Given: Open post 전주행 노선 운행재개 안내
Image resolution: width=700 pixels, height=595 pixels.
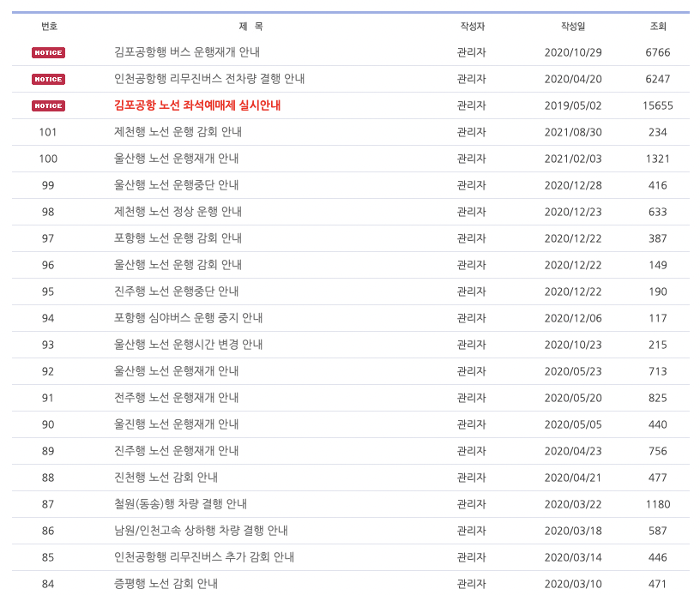Looking at the screenshot, I should click(177, 398).
